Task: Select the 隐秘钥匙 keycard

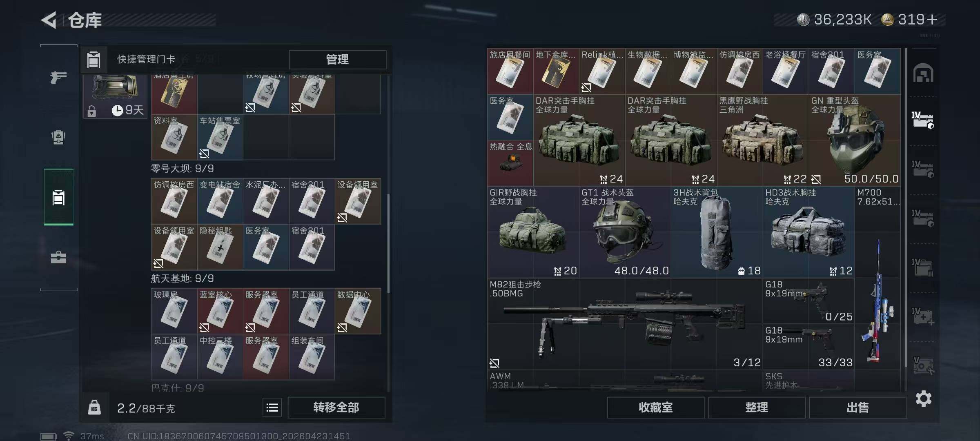Action: [x=220, y=247]
